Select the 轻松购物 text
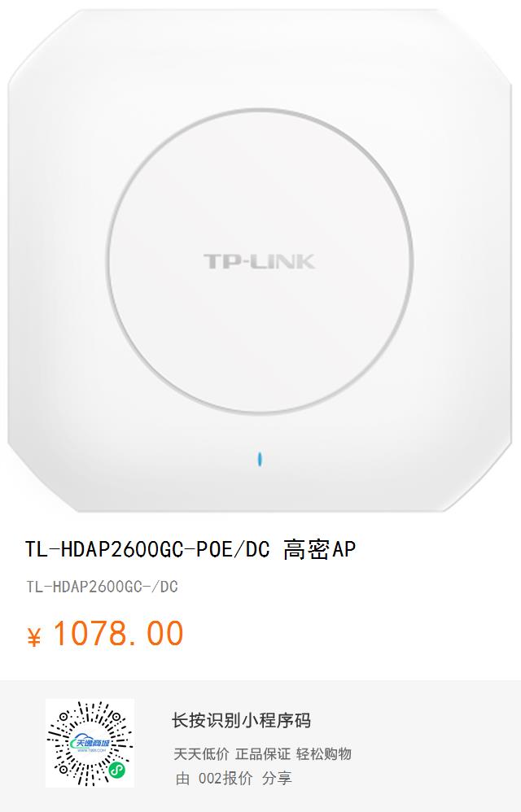 point(324,754)
